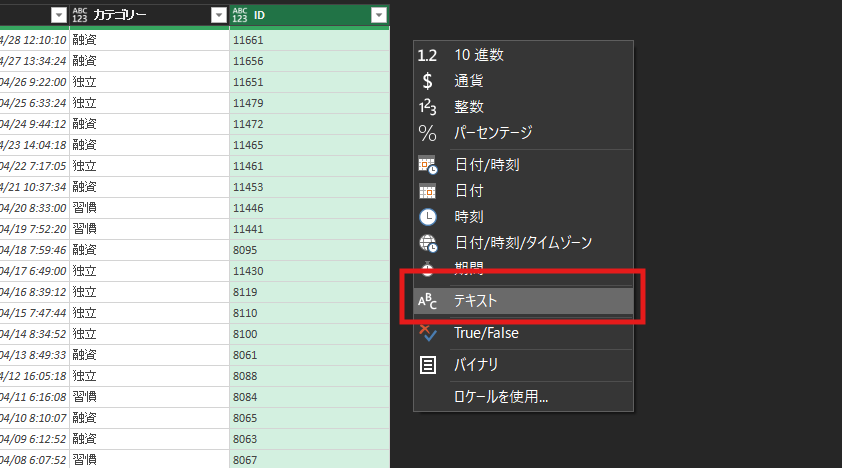The image size is (842, 468).
Task: Click the 日付/時刻/タイムゾーン globe icon
Action: coord(427,242)
